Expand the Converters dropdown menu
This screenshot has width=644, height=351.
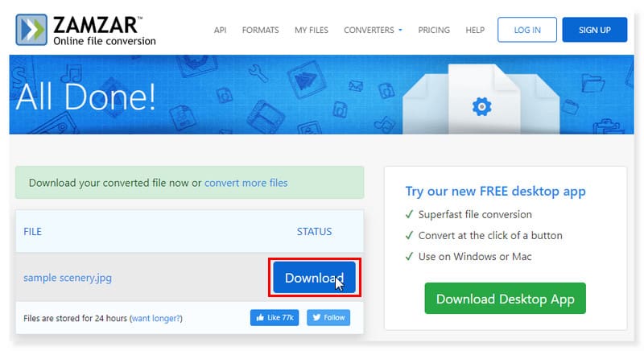(x=373, y=30)
